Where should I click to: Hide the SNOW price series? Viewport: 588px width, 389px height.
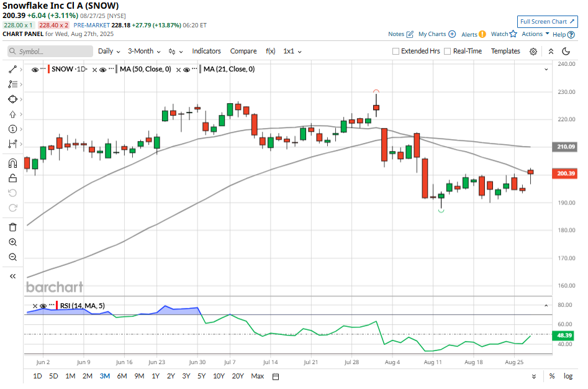(x=35, y=70)
